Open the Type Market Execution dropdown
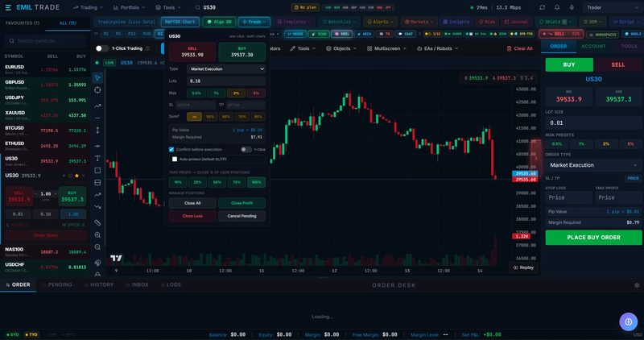Screen dimensions: 644x340 click(226, 69)
